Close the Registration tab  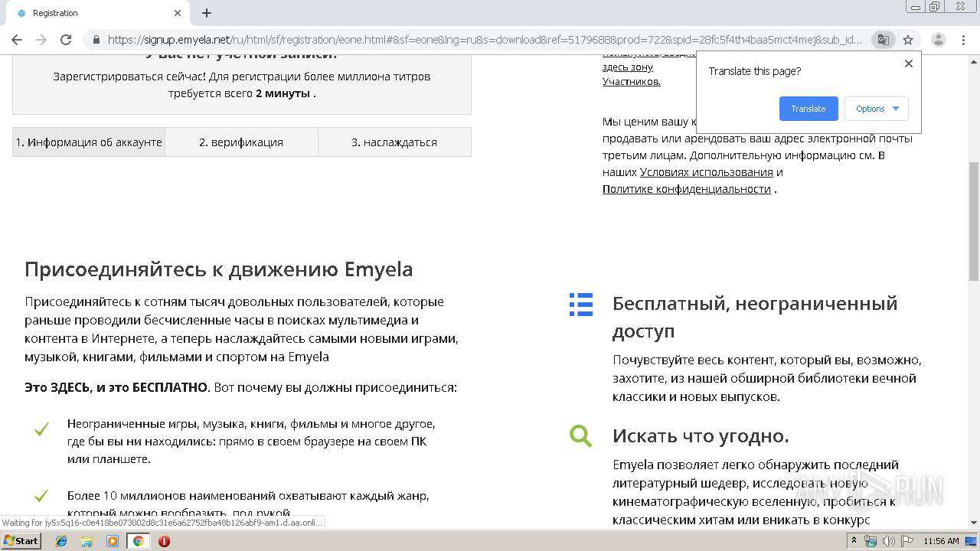178,13
